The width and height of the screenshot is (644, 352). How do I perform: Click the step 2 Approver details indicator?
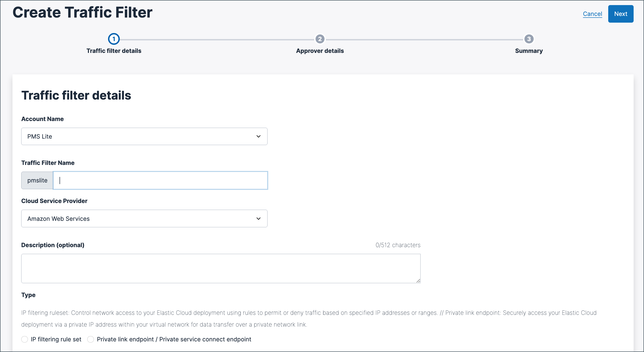click(320, 39)
